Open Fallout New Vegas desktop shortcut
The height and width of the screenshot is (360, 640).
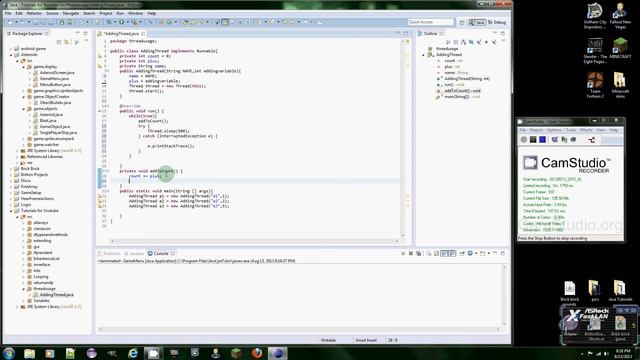click(x=620, y=15)
